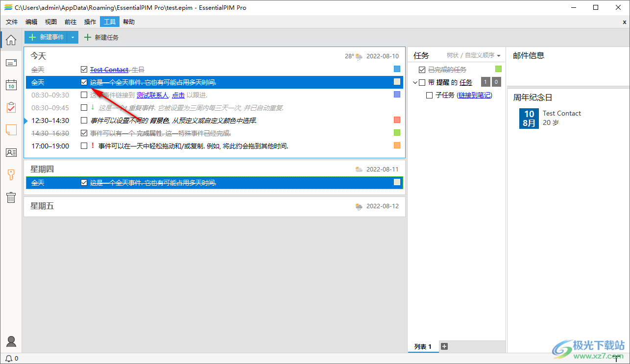This screenshot has height=364, width=630.
Task: Open the 帮助 menu
Action: point(129,22)
